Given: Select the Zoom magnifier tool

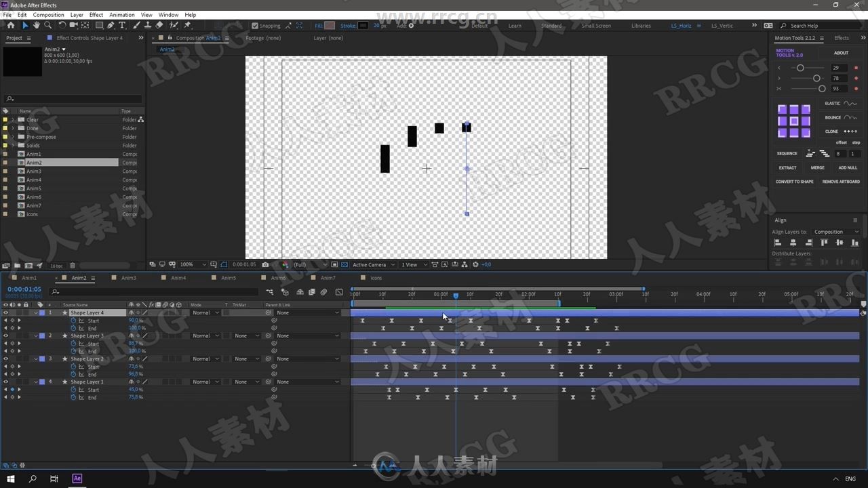Looking at the screenshot, I should coord(47,25).
